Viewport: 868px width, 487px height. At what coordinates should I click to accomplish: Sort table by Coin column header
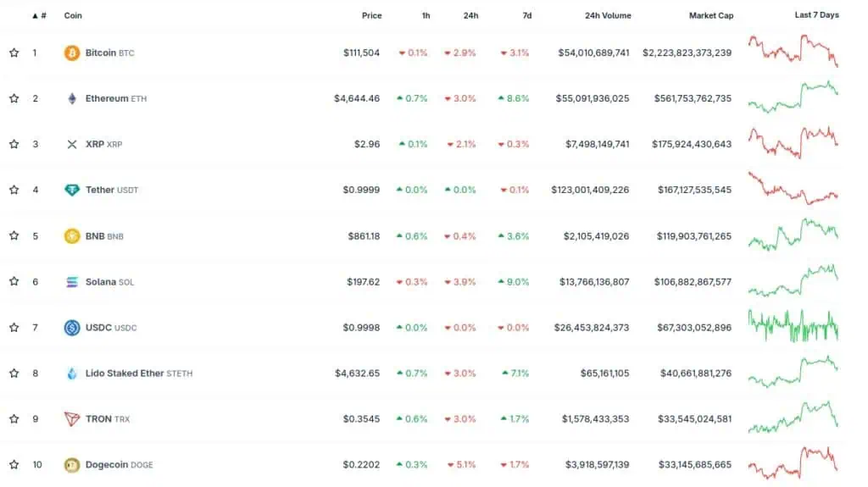(x=73, y=15)
